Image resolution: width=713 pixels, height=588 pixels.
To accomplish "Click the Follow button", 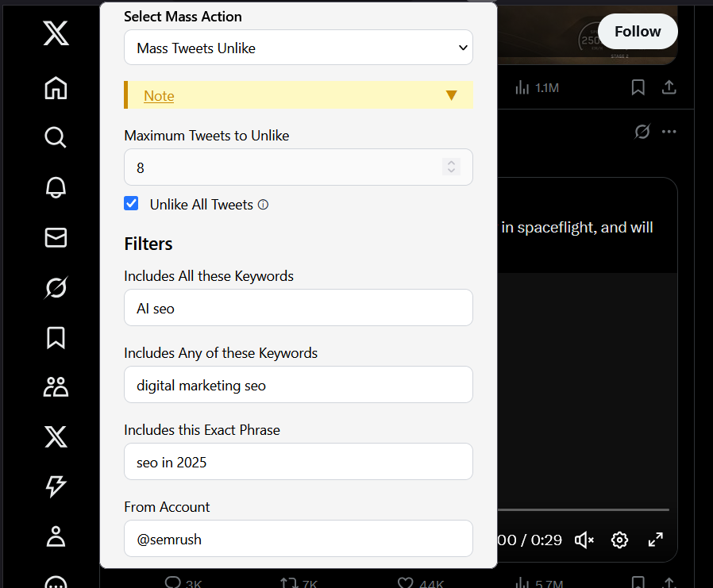I will point(638,31).
